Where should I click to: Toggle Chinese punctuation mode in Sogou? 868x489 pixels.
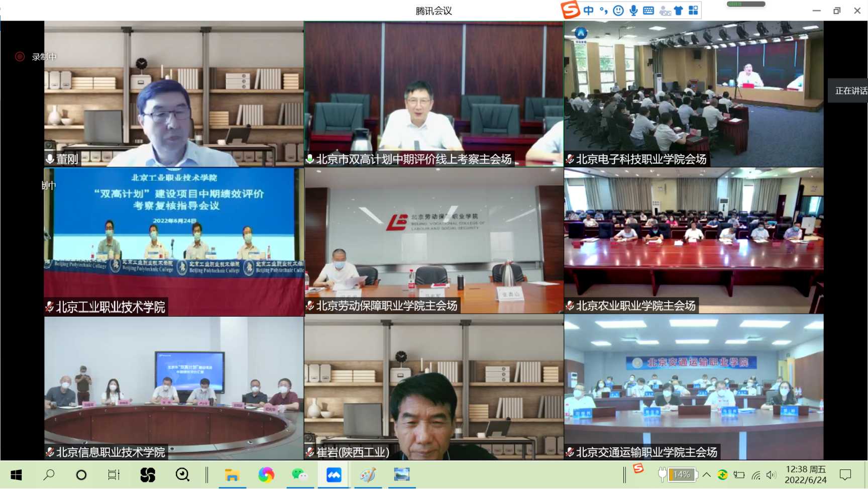coord(603,11)
